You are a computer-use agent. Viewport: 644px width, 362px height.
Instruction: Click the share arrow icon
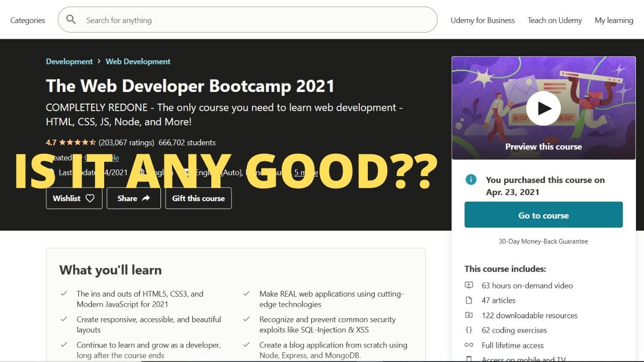[x=146, y=198]
